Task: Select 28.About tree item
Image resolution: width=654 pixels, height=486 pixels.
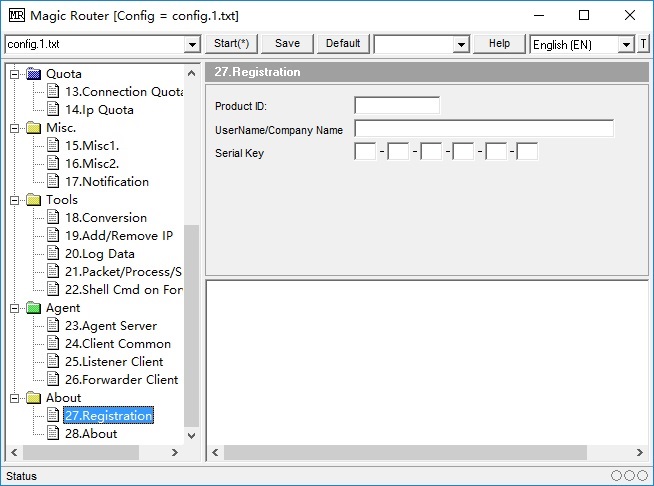Action: 91,433
